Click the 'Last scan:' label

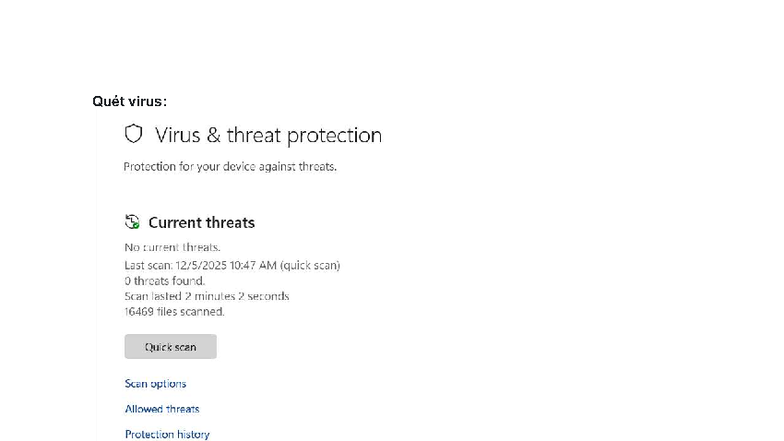coord(148,265)
